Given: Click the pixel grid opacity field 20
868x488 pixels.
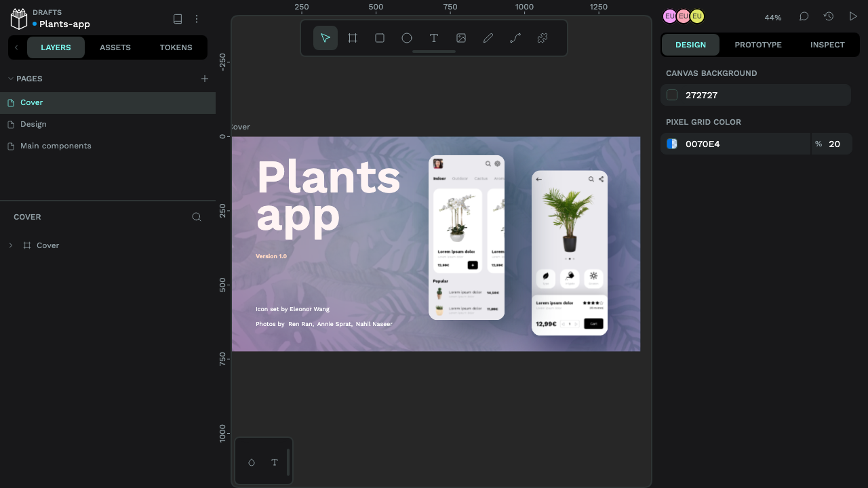Looking at the screenshot, I should (832, 144).
